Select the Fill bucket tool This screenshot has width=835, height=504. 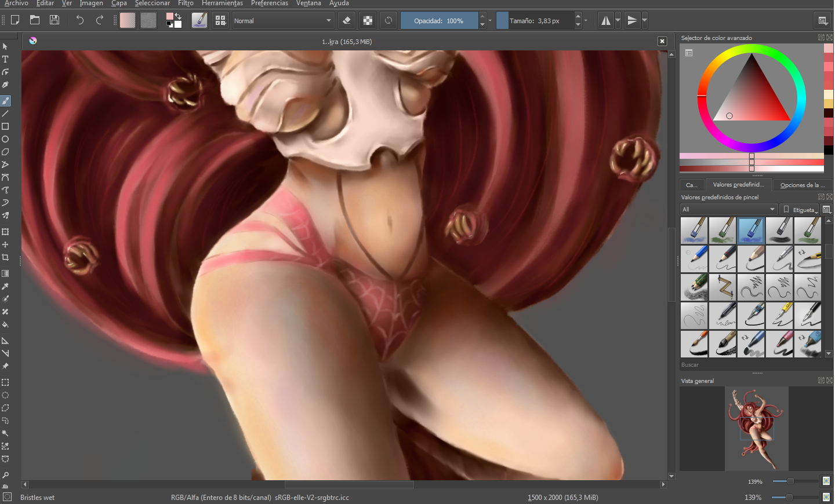click(5, 324)
